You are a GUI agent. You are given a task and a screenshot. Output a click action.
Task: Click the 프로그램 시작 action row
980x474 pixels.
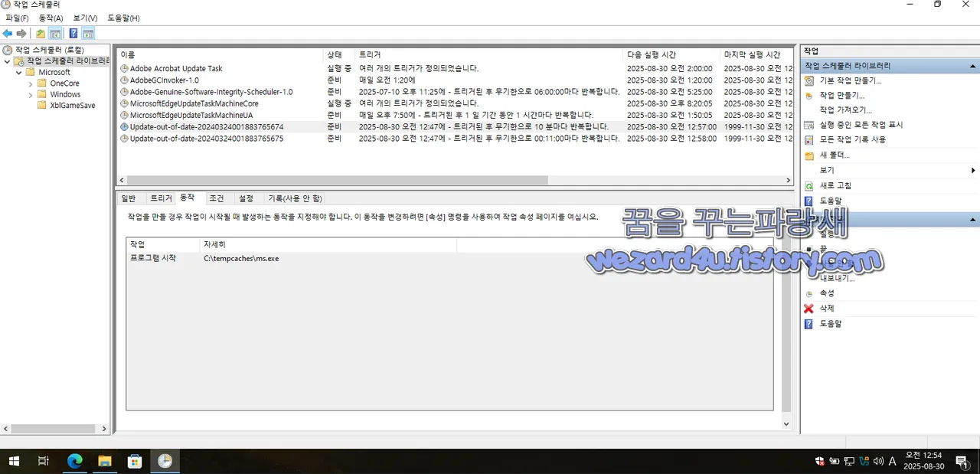pyautogui.click(x=450, y=258)
